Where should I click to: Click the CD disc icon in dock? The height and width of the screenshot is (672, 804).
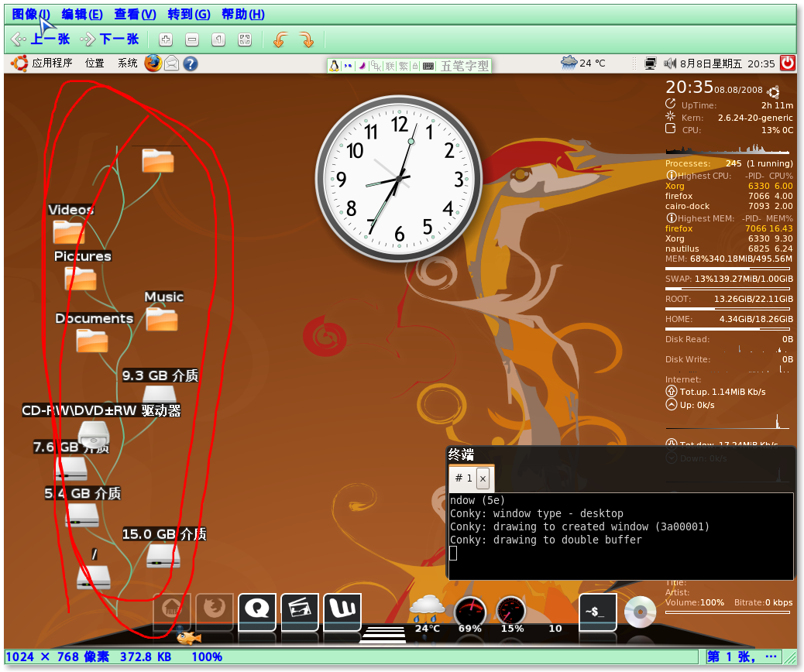click(x=640, y=612)
